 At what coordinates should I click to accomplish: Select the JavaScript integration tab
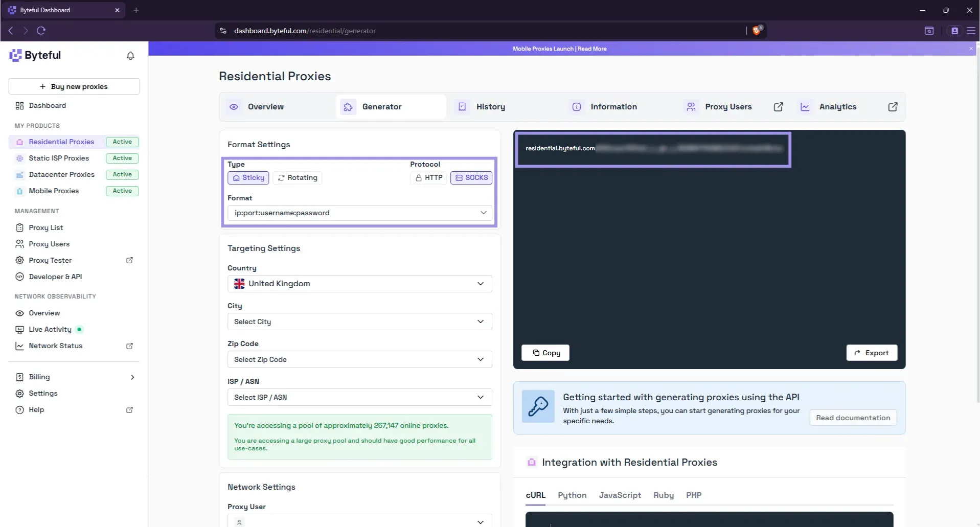tap(620, 495)
